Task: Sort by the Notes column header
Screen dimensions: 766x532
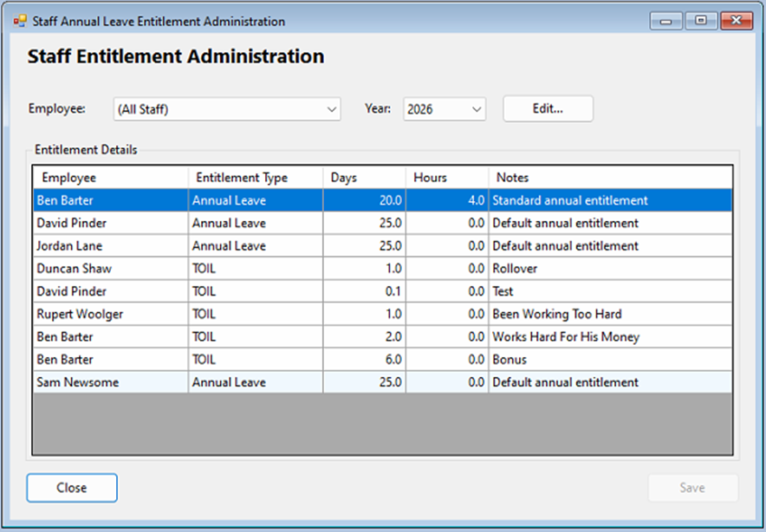Action: click(x=610, y=178)
